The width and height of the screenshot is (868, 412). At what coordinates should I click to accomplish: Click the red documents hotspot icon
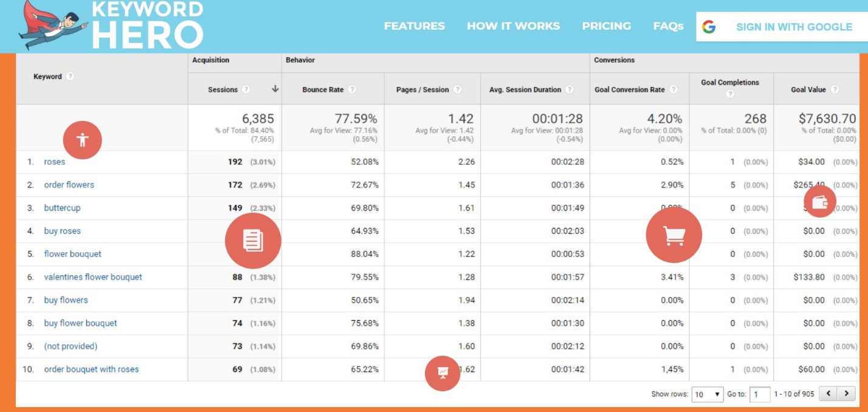pos(253,241)
